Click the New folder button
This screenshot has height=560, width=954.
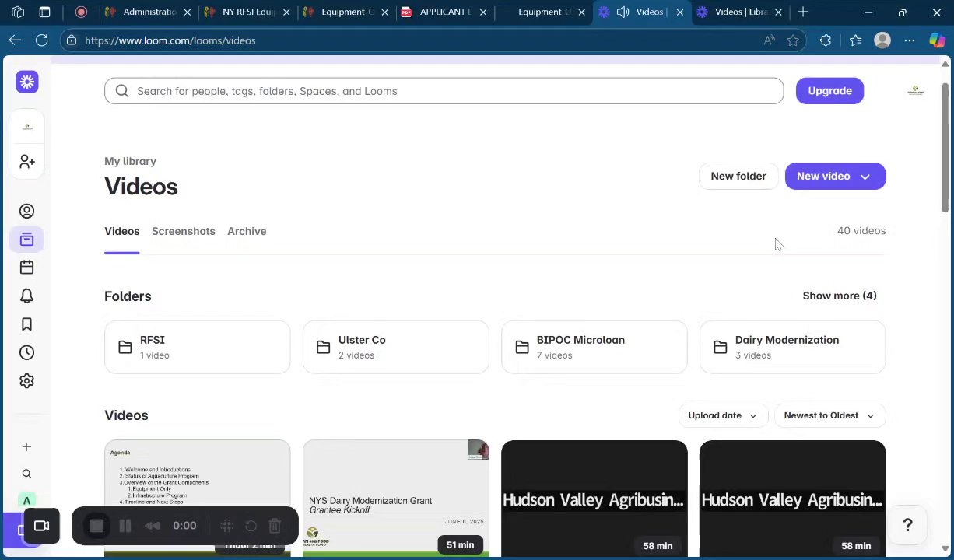point(738,177)
